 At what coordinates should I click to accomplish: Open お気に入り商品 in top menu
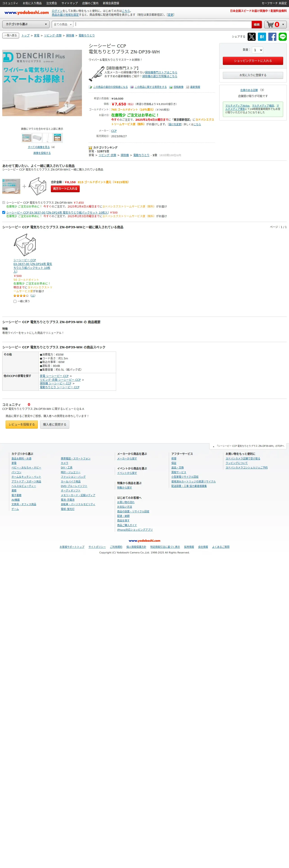[32, 3]
